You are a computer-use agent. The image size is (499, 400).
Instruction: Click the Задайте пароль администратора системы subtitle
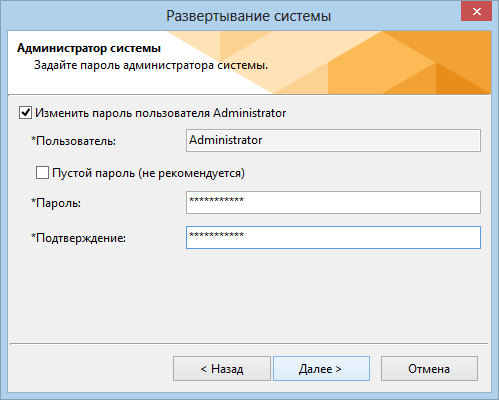tap(151, 65)
